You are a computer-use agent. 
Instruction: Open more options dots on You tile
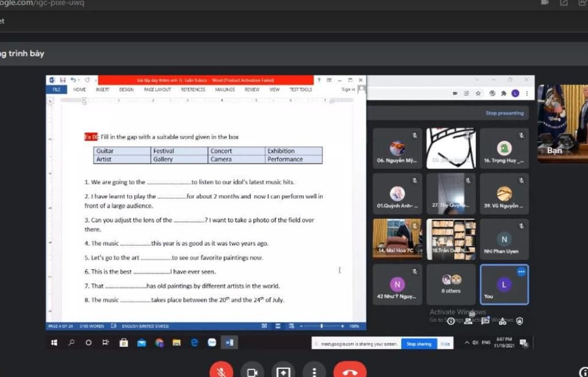tap(521, 272)
